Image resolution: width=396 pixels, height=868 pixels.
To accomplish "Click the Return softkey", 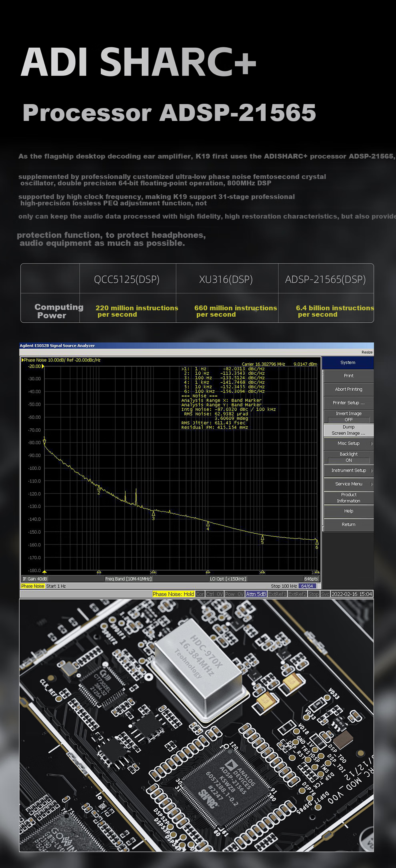I will 348,524.
